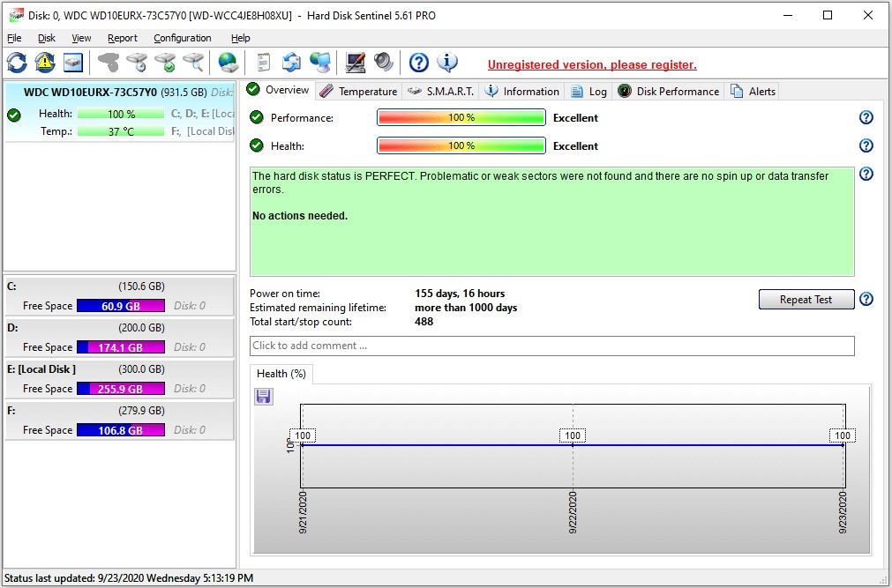
Task: Click the C: drive free space bar
Action: click(x=120, y=306)
